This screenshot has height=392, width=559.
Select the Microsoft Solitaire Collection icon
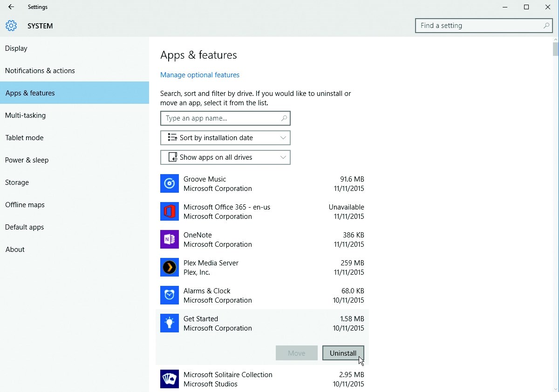[x=170, y=379]
